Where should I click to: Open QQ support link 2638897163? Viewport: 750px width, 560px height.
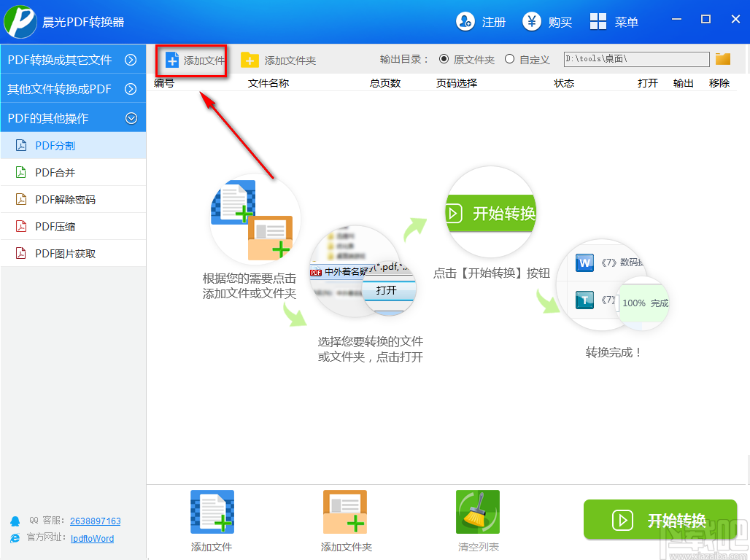(95, 521)
